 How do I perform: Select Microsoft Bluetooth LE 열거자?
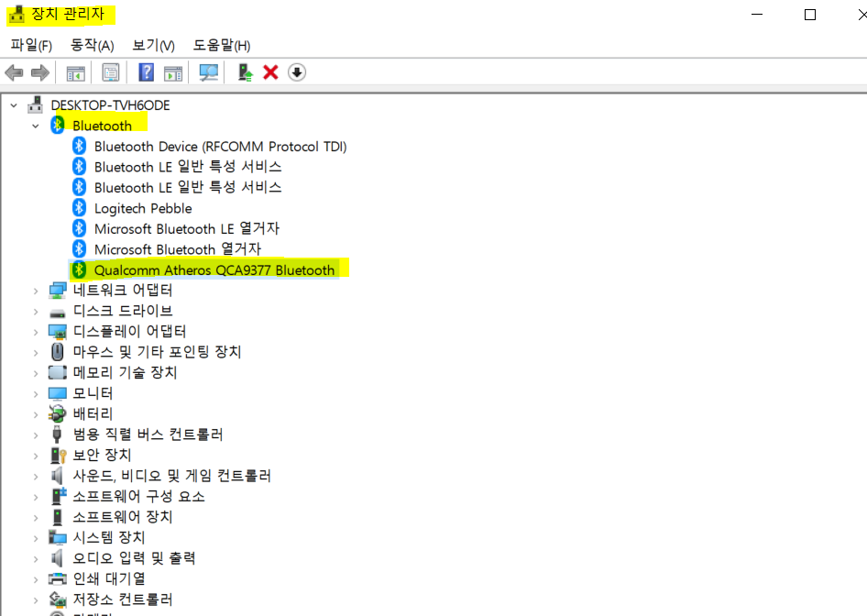click(187, 228)
